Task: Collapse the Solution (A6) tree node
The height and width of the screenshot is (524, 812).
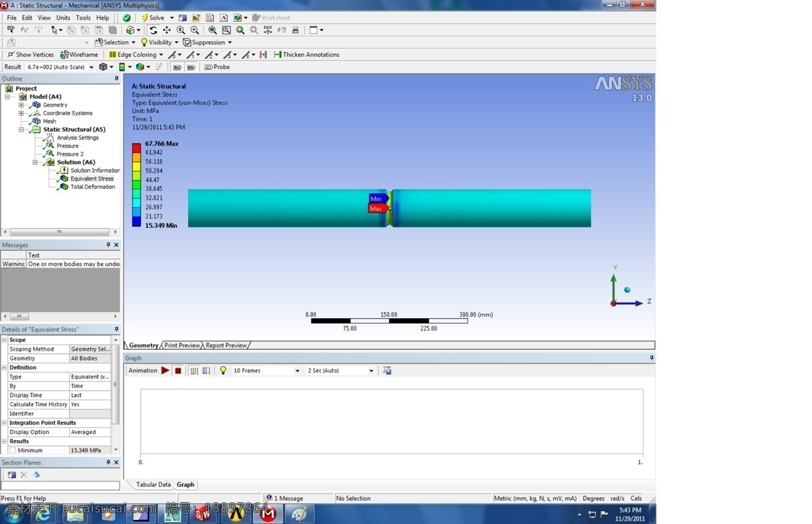Action: [35, 162]
